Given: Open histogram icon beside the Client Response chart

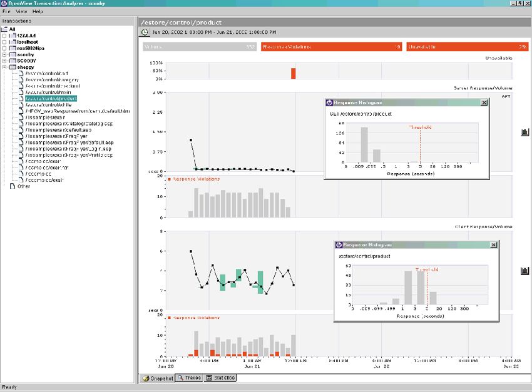Looking at the screenshot, I should [x=524, y=270].
